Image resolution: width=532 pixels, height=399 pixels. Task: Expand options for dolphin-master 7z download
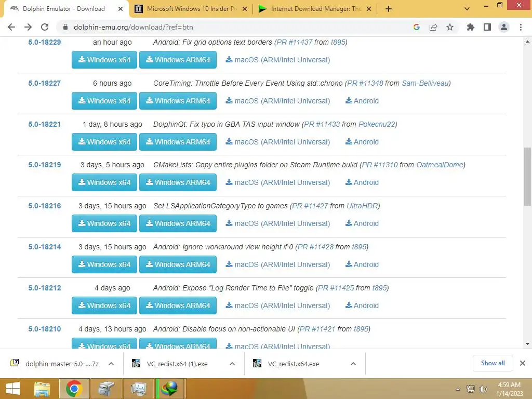[x=111, y=364]
